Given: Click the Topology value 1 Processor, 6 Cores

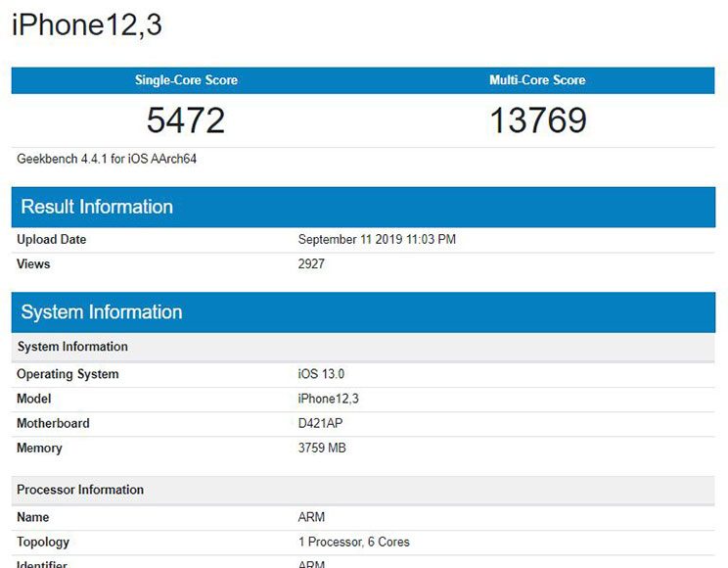Looking at the screenshot, I should pos(353,542).
